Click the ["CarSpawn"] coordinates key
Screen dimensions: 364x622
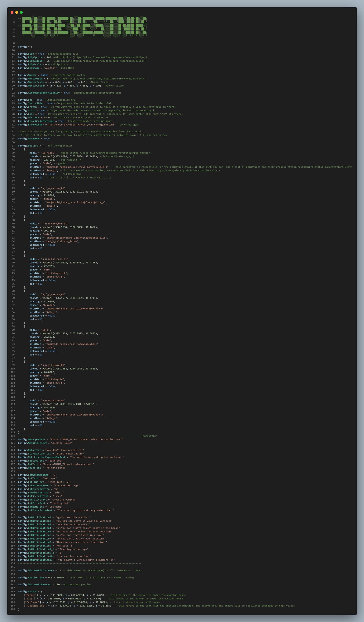point(32,602)
